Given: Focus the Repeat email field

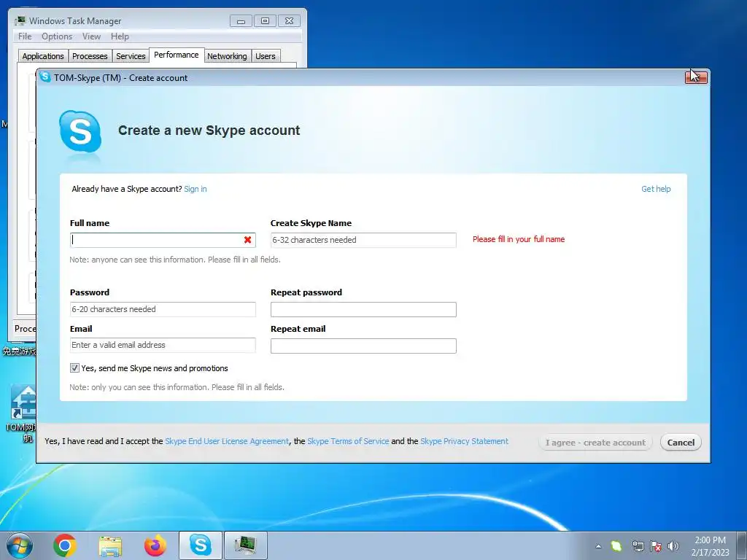Looking at the screenshot, I should (363, 346).
